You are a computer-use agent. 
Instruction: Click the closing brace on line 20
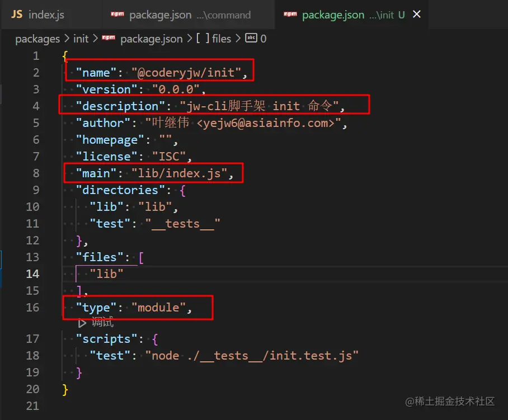coord(65,390)
